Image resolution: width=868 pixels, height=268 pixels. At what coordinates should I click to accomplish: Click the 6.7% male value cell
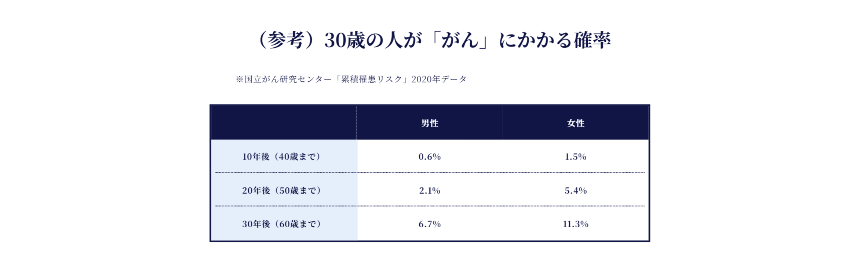[x=430, y=224]
